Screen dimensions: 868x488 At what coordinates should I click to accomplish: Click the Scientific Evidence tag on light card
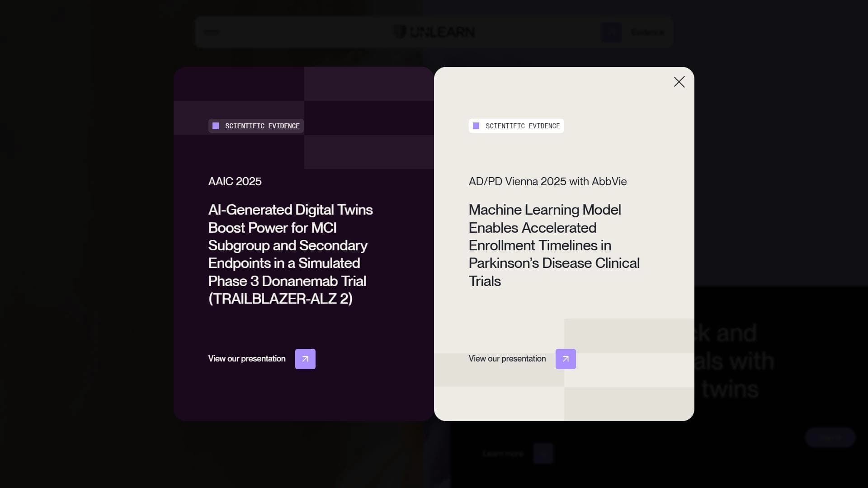516,126
